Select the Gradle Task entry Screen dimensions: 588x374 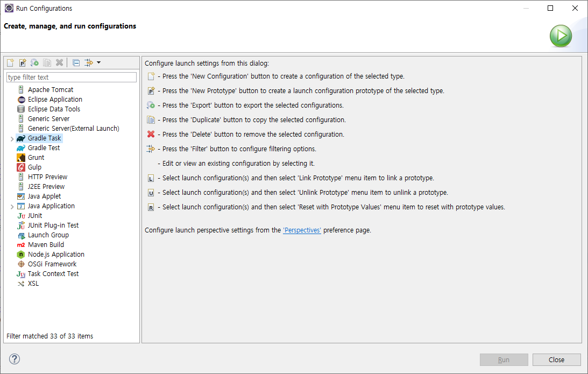tap(44, 138)
